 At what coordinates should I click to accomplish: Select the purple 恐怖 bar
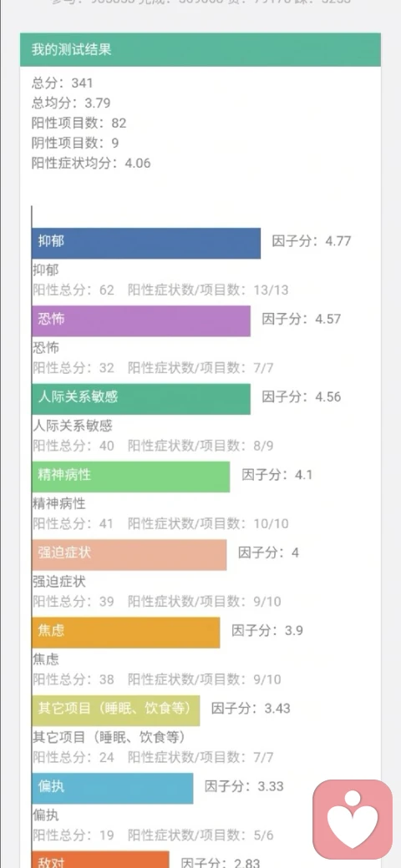(141, 320)
